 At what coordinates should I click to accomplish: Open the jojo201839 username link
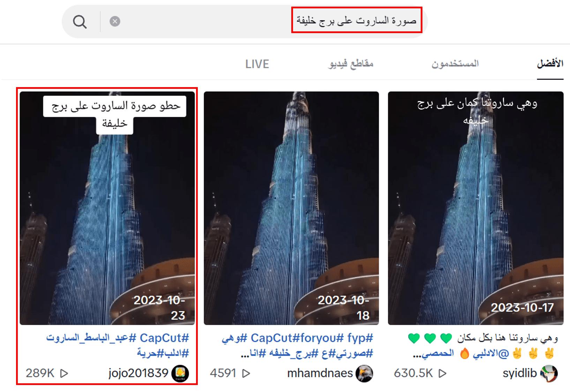pos(138,373)
